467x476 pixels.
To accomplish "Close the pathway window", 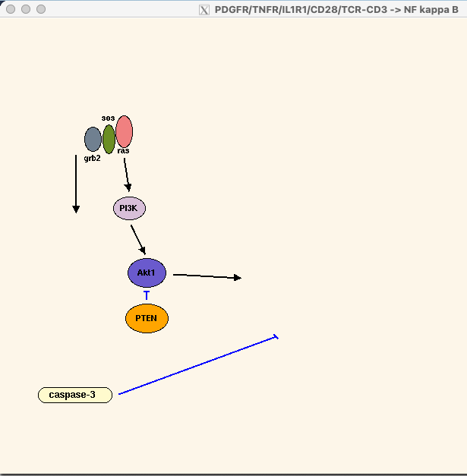I will 11,9.
